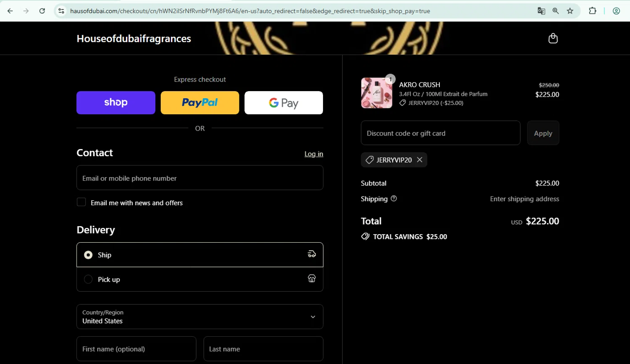Viewport: 630px width, 364px height.
Task: Open the browser profile icon
Action: tap(616, 11)
